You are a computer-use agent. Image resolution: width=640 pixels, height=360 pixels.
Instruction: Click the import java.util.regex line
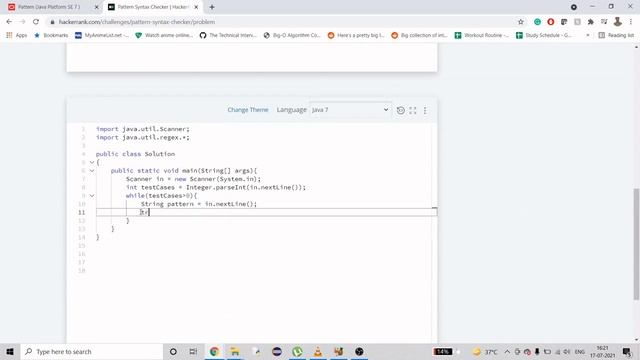point(143,137)
